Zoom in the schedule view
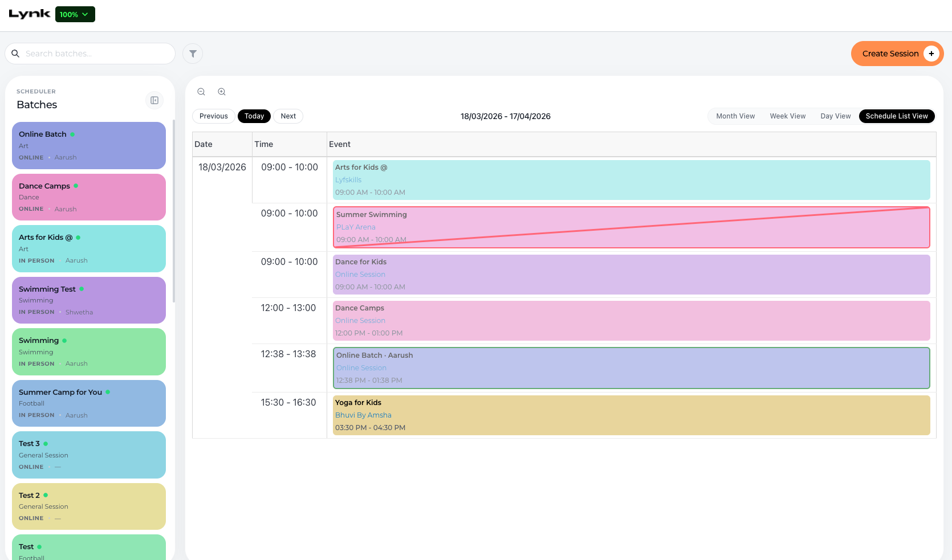 coord(222,92)
